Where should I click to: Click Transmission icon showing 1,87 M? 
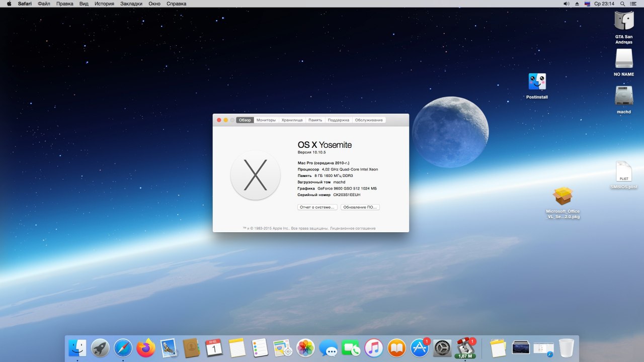[465, 347]
